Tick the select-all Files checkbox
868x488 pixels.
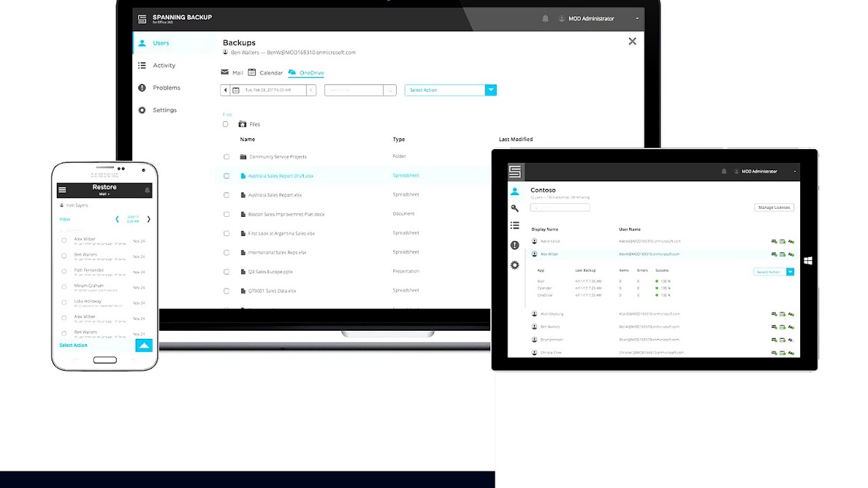pyautogui.click(x=226, y=124)
